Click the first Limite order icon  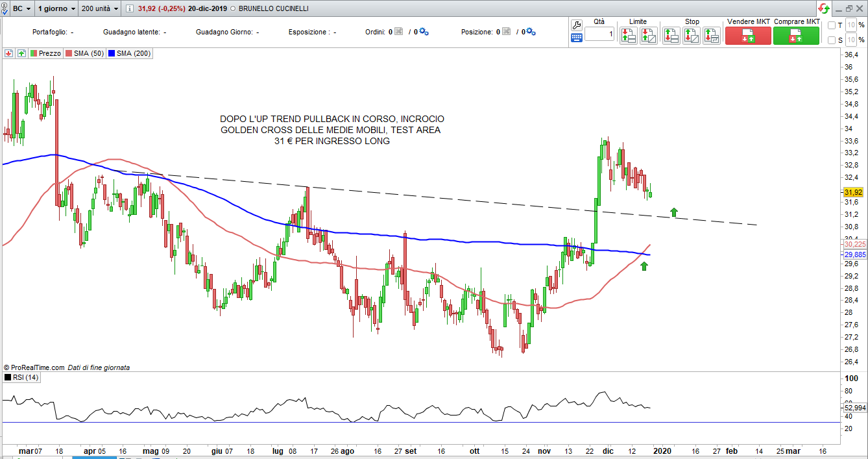628,36
